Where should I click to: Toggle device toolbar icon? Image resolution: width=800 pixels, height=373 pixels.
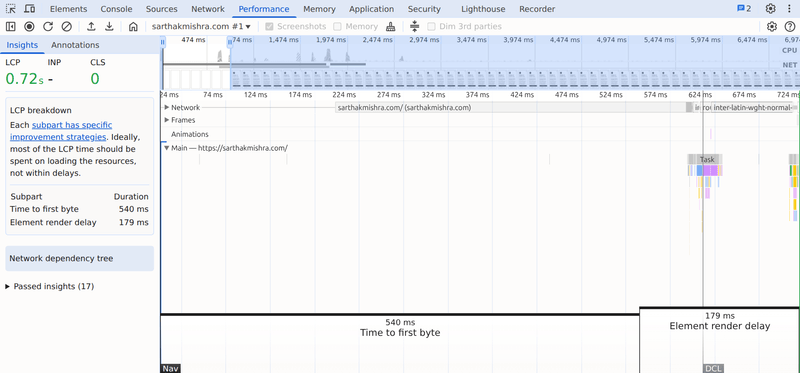pos(30,9)
